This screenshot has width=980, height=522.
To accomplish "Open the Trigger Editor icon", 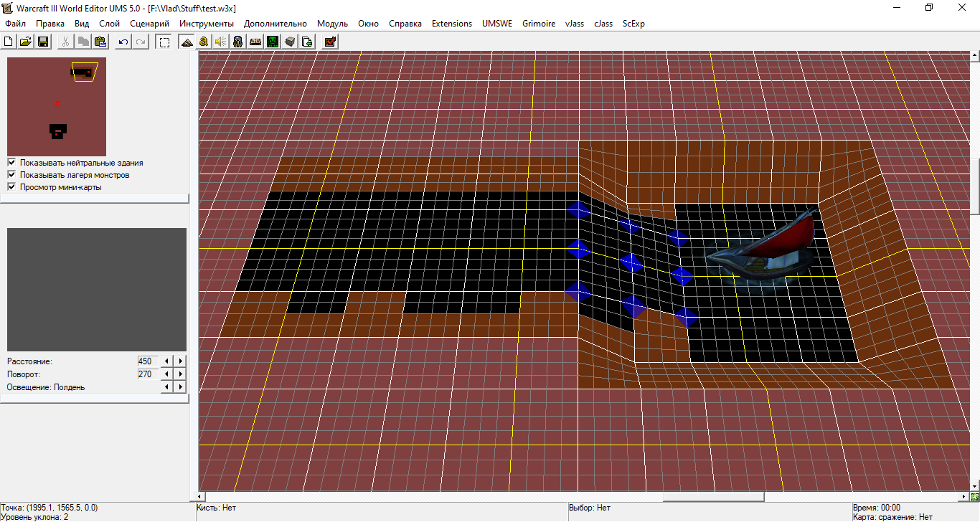I will coord(204,42).
